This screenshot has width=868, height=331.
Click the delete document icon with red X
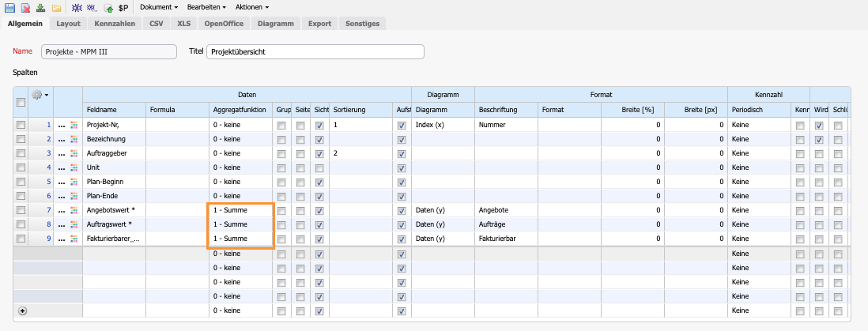click(x=25, y=7)
